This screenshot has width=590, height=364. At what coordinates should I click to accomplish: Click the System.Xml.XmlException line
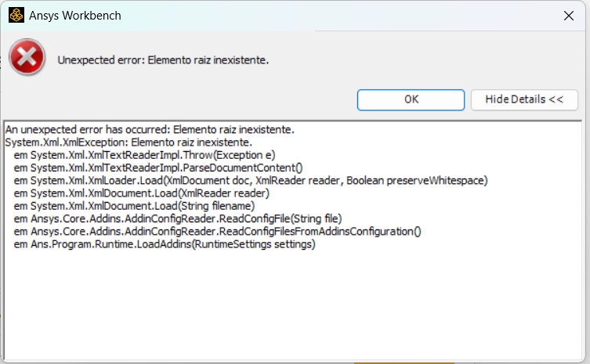tap(128, 142)
